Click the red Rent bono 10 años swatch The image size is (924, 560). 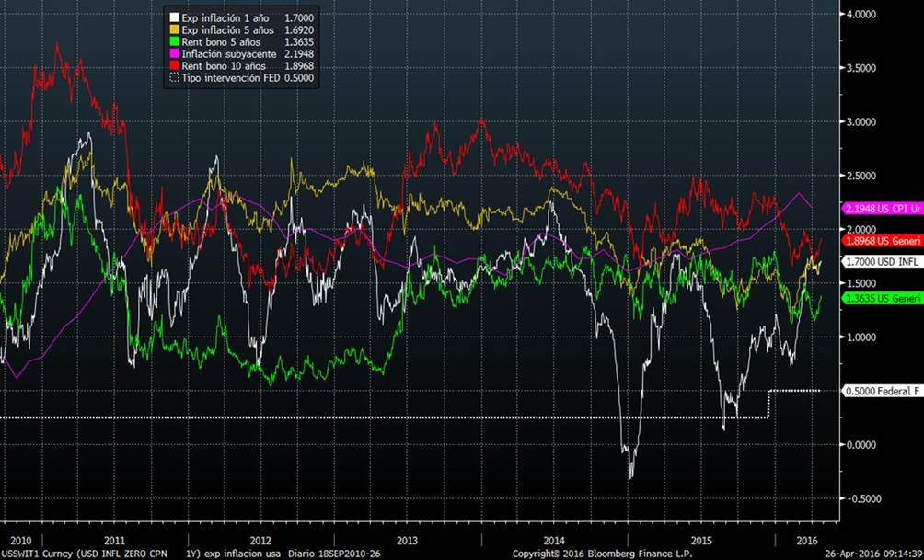tap(174, 66)
